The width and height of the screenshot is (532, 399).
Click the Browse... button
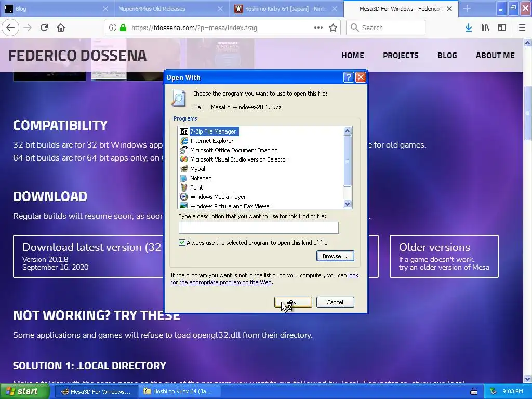(x=335, y=256)
